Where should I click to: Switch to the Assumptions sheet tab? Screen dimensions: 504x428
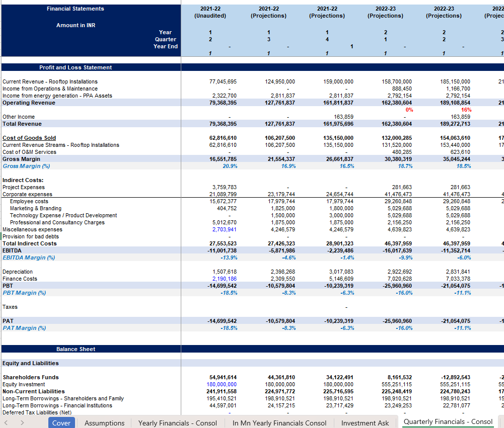(104, 423)
